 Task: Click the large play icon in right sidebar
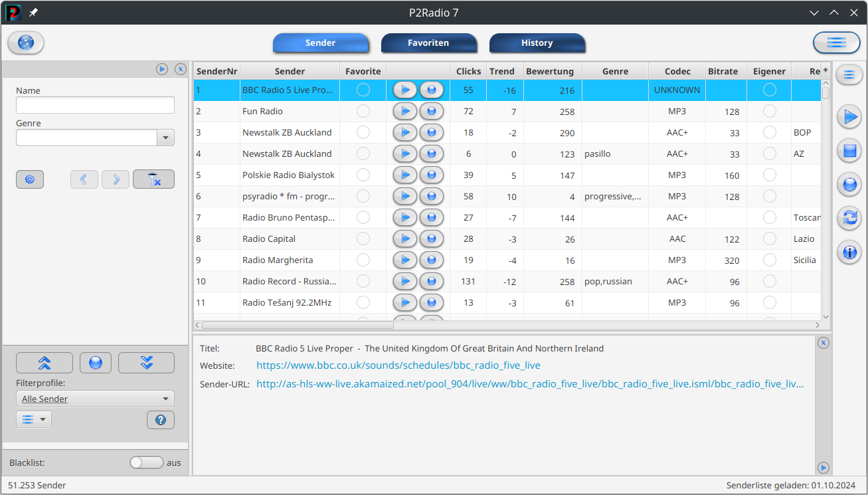point(849,118)
